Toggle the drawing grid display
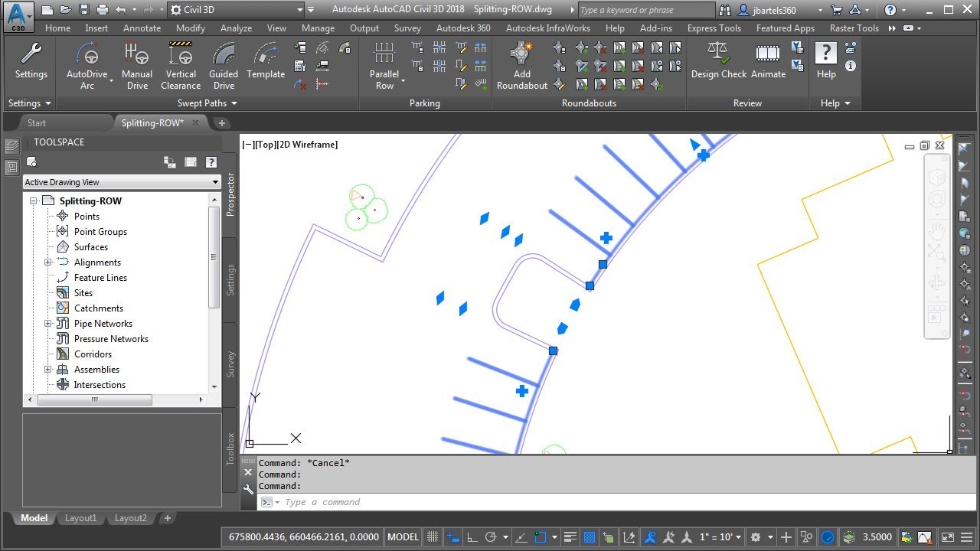The image size is (980, 551). click(433, 537)
